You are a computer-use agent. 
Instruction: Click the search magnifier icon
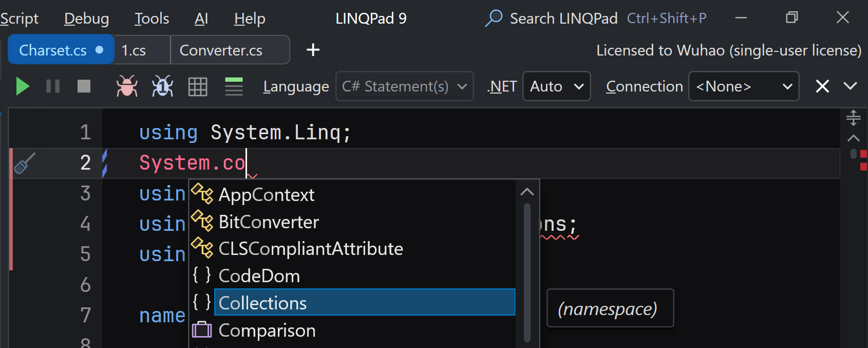tap(494, 19)
